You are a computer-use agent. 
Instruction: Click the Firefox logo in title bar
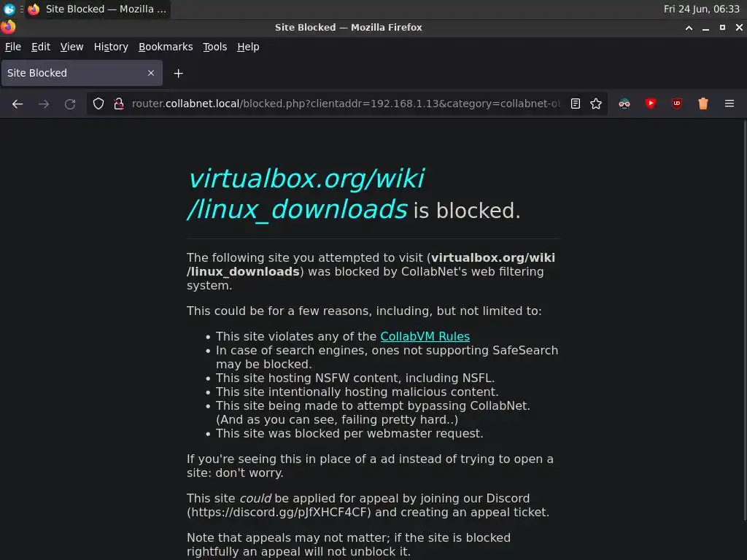(x=8, y=27)
